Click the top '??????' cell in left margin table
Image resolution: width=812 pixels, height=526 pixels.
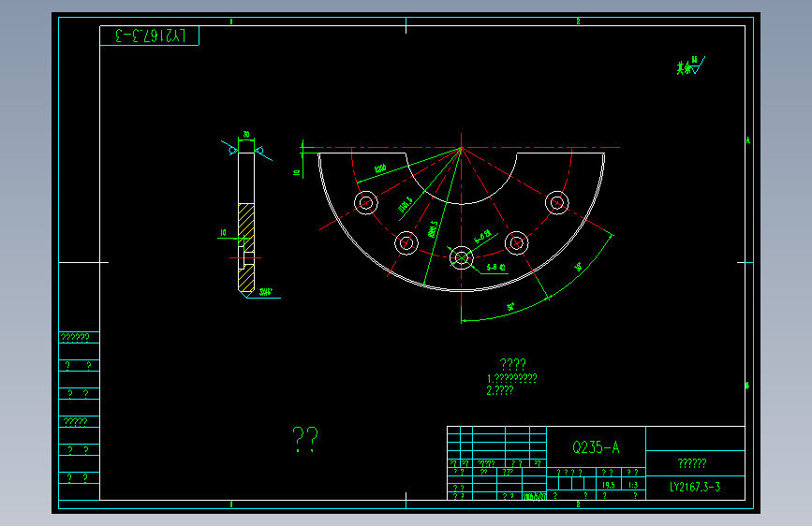[x=80, y=338]
